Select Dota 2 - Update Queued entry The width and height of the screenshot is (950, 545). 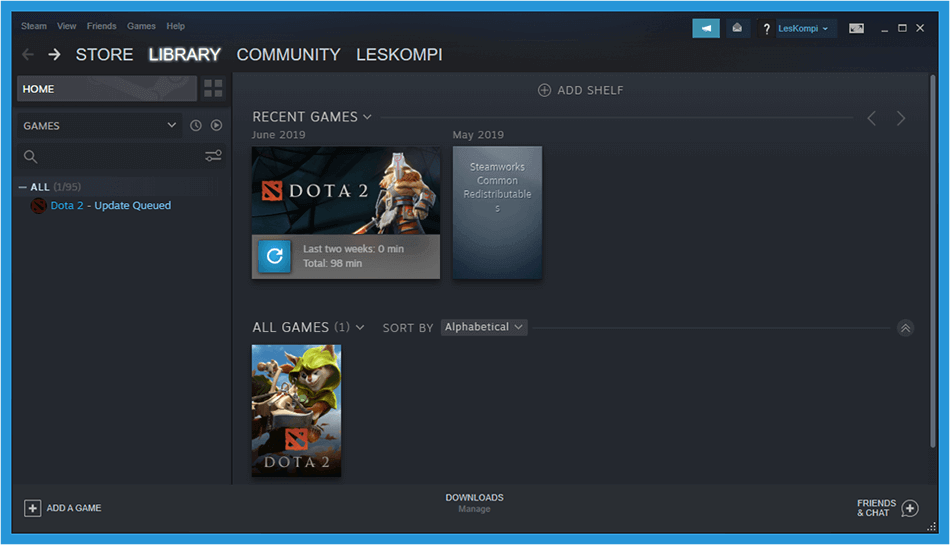point(110,206)
